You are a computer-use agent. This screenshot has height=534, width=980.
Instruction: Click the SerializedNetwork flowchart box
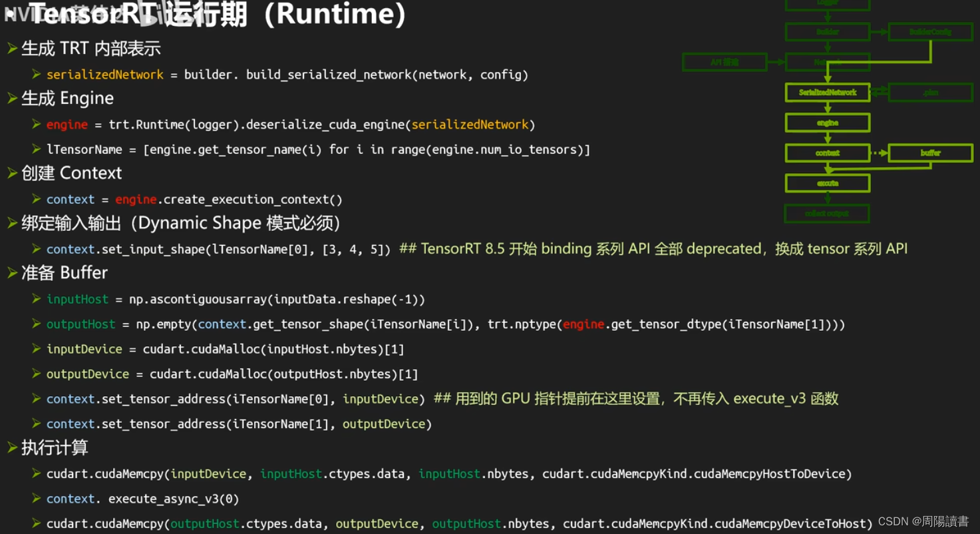[x=828, y=93]
